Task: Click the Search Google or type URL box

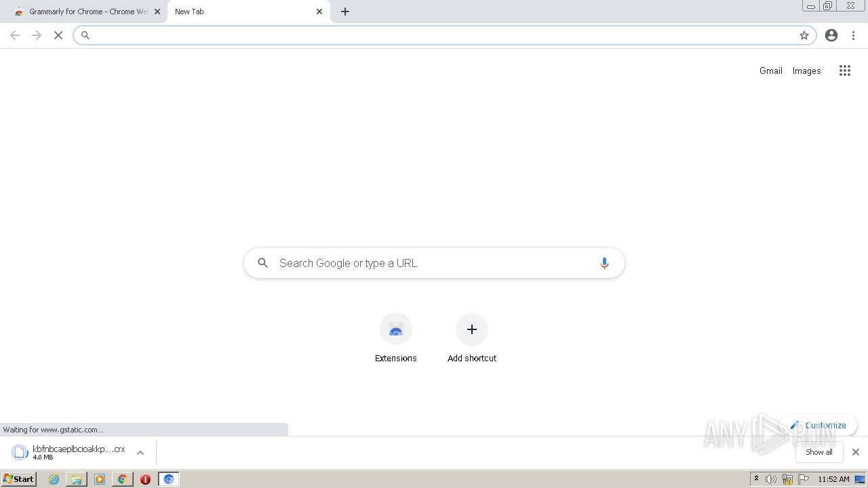Action: (434, 263)
